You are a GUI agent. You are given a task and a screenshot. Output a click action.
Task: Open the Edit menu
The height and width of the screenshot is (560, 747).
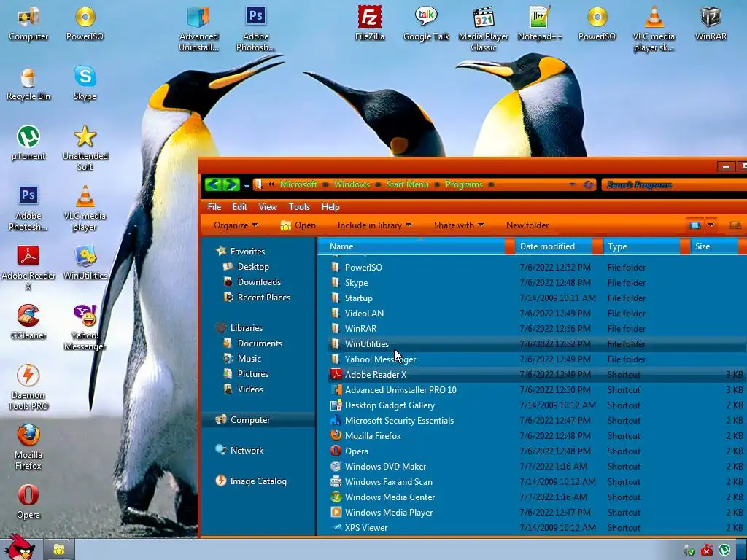(x=239, y=206)
